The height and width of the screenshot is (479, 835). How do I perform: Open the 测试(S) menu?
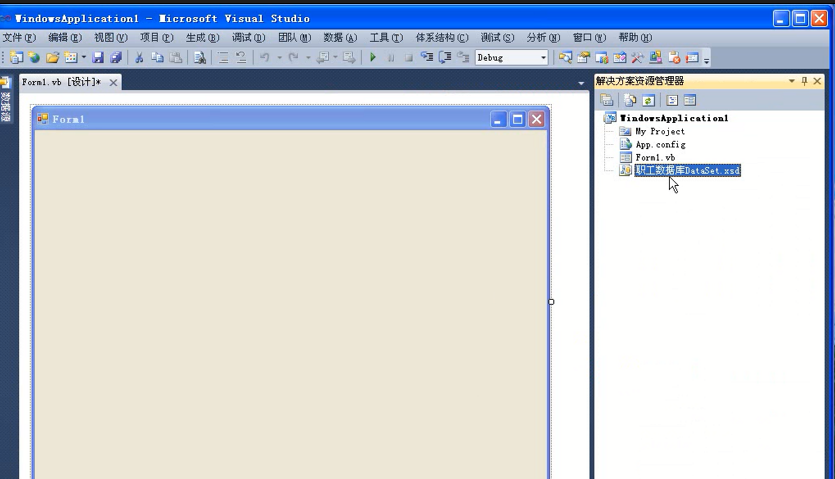click(x=497, y=38)
